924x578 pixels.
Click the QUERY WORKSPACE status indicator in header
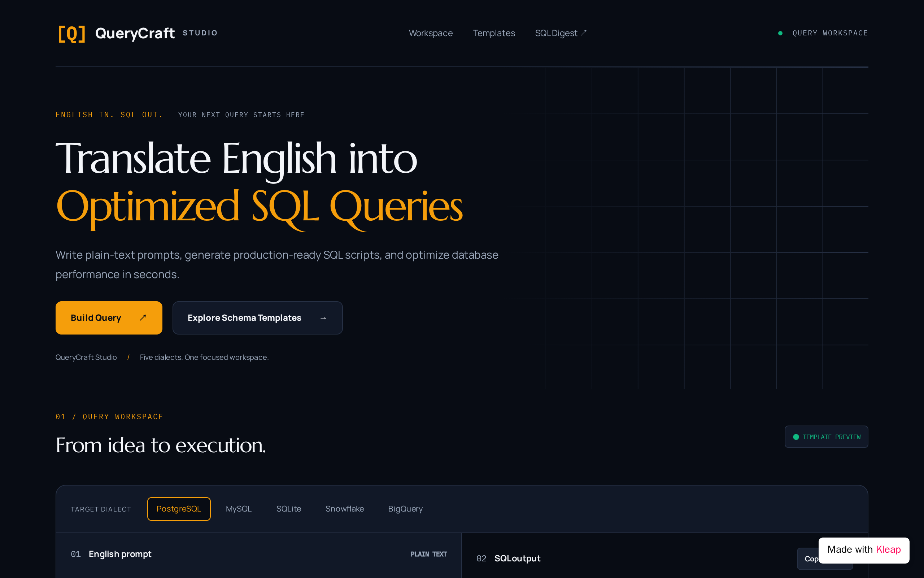823,33
